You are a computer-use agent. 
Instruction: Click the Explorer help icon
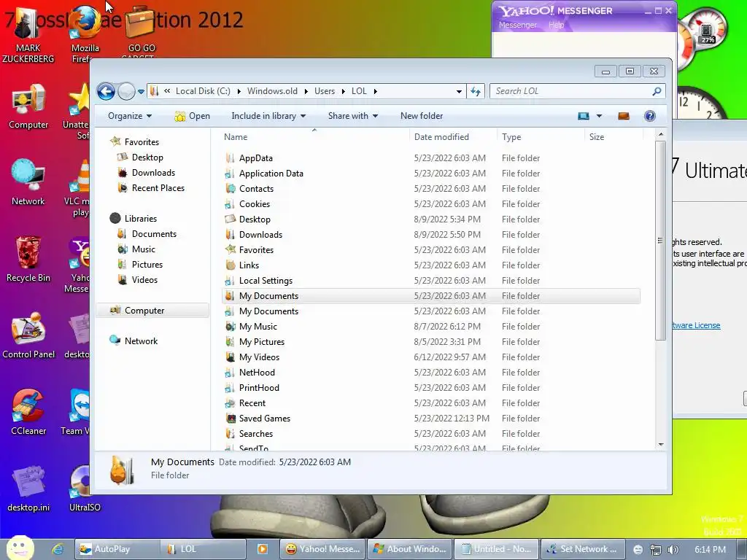[x=650, y=116]
